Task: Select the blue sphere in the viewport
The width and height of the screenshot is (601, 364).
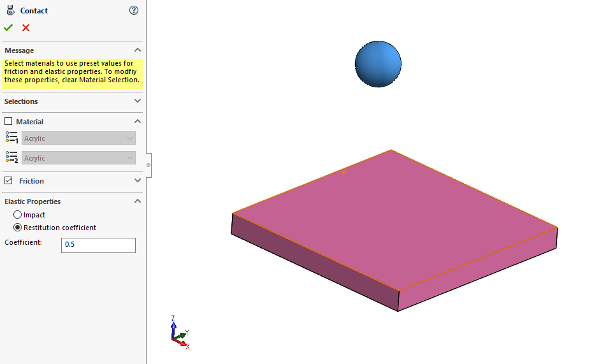Action: 378,64
